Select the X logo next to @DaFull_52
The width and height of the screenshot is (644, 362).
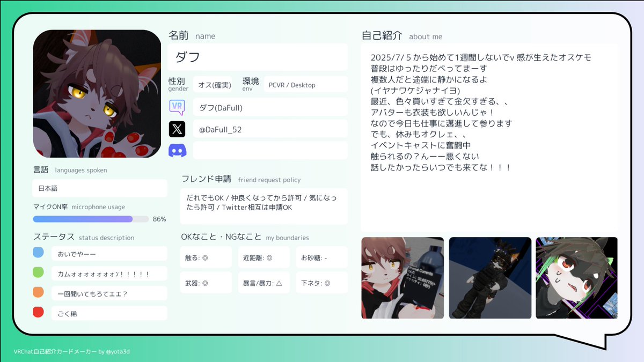(178, 129)
